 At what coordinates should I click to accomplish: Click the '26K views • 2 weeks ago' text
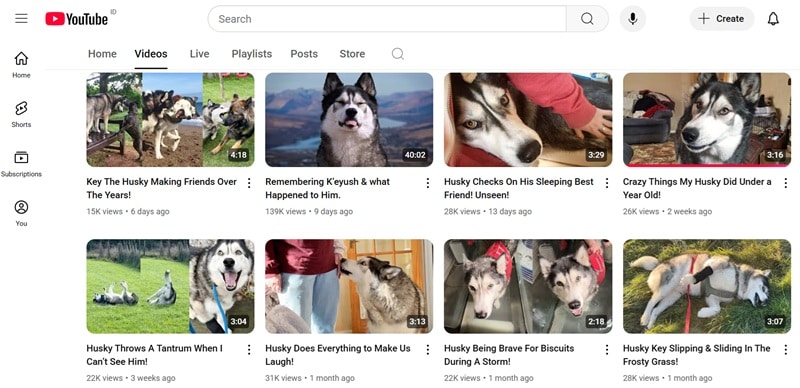[x=667, y=211]
